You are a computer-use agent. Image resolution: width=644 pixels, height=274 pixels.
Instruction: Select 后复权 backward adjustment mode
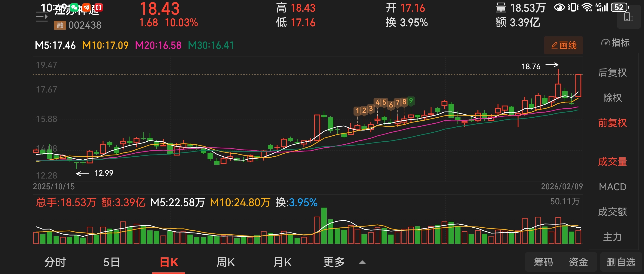612,73
